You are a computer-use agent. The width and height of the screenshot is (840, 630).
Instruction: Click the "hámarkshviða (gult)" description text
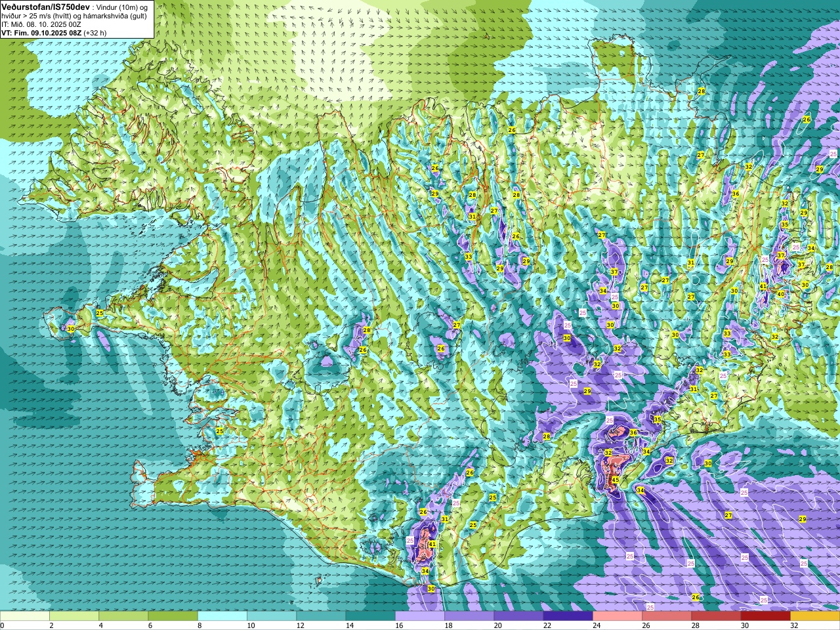tap(115, 16)
